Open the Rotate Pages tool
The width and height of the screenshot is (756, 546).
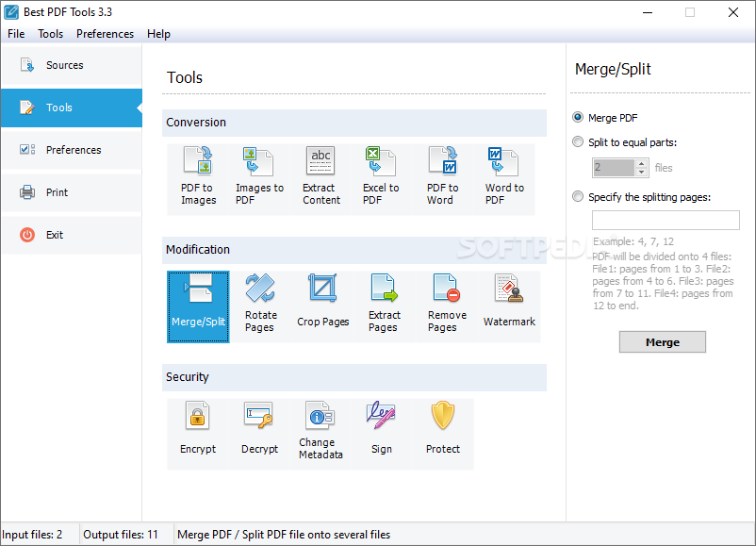click(260, 306)
